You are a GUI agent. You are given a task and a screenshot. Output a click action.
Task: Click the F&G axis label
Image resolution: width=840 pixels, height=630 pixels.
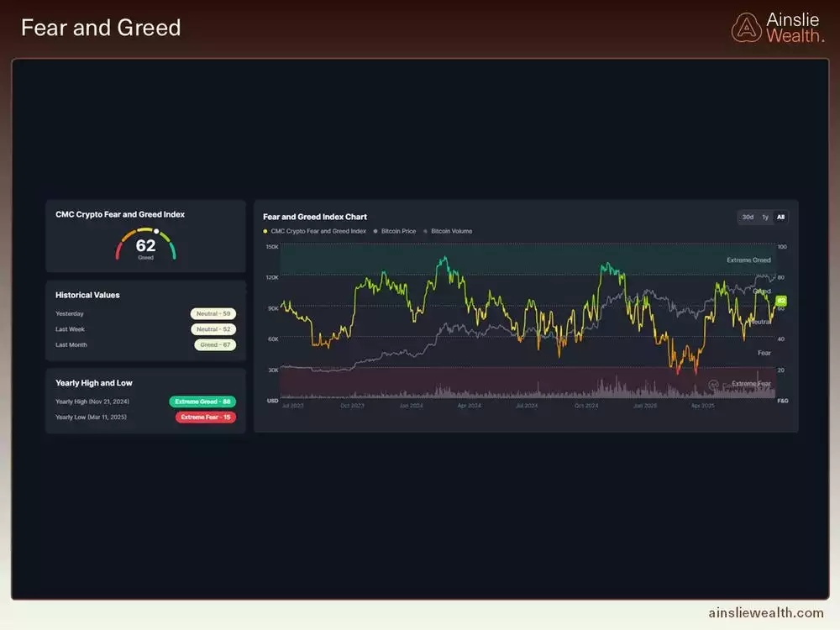(x=781, y=401)
